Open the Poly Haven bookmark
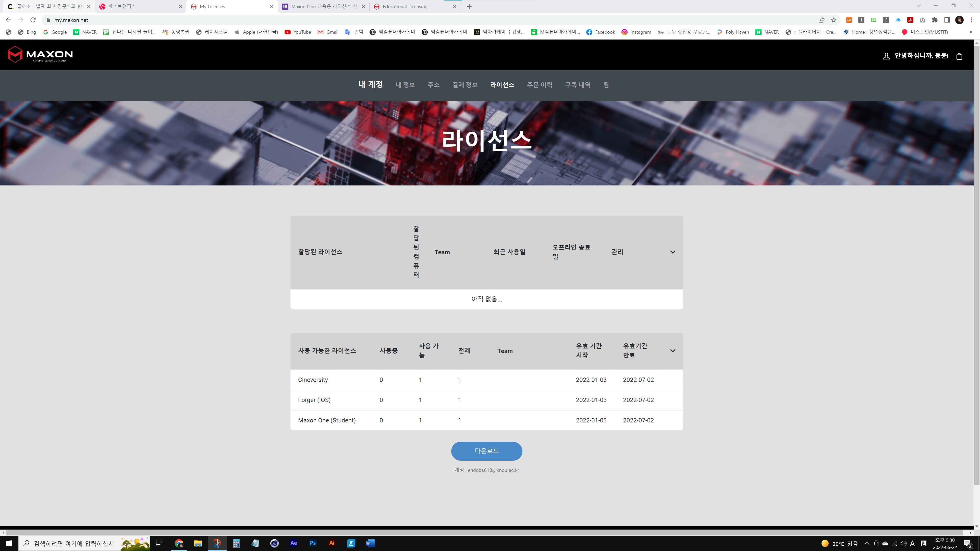The height and width of the screenshot is (551, 980). pyautogui.click(x=733, y=32)
